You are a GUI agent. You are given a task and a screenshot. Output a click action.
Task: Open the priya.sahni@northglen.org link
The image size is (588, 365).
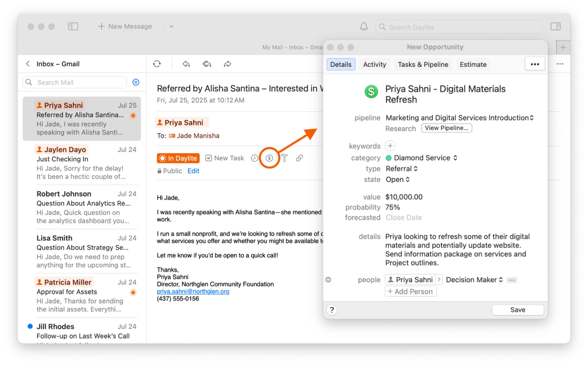click(x=193, y=291)
